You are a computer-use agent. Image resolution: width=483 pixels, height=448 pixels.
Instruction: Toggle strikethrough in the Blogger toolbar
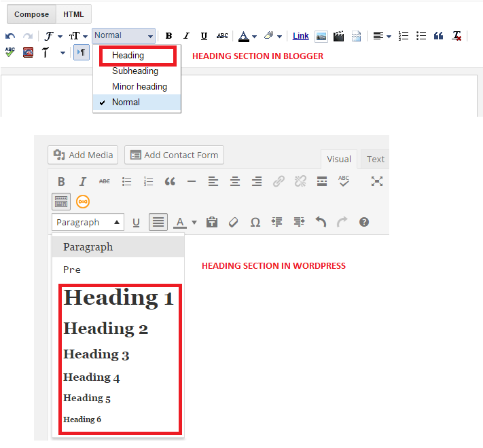(x=222, y=36)
